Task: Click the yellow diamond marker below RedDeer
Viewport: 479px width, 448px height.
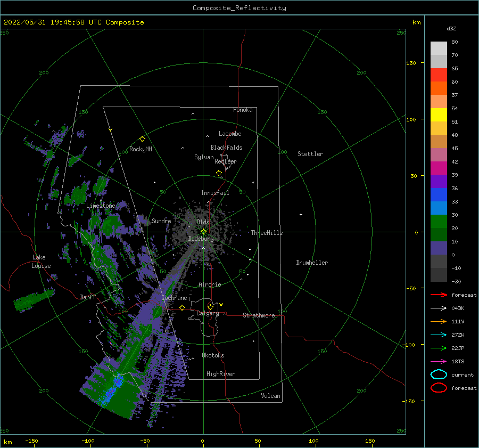Action: click(219, 173)
